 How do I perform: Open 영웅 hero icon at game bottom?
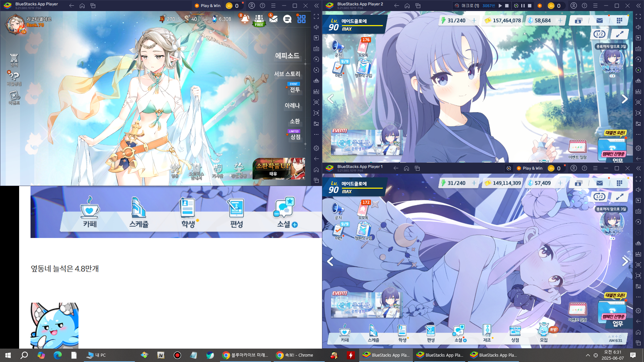click(x=175, y=170)
